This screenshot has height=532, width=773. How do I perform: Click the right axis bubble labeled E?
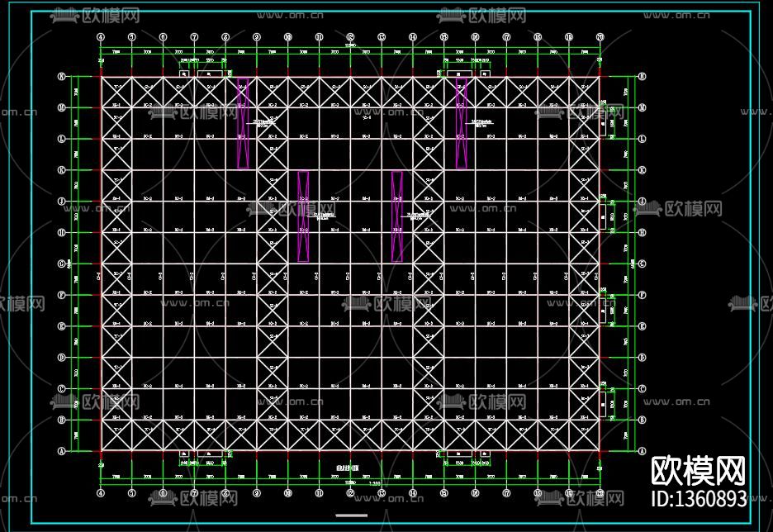(642, 326)
